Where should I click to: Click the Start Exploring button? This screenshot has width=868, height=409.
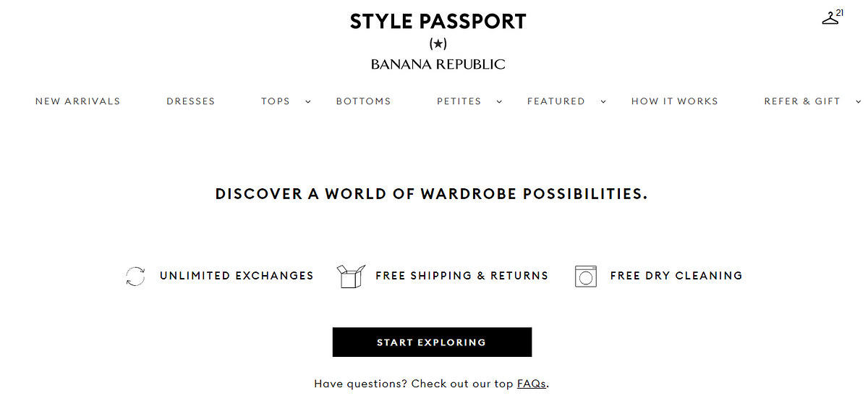coord(432,342)
